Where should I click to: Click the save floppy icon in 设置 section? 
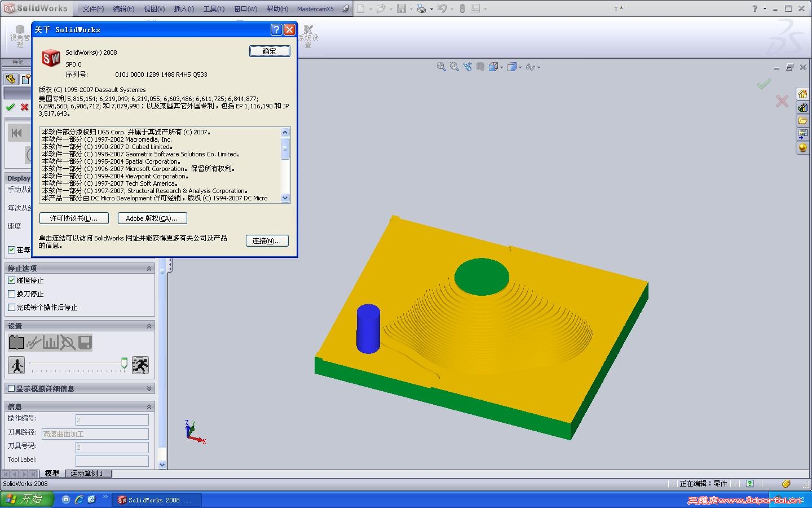click(85, 342)
